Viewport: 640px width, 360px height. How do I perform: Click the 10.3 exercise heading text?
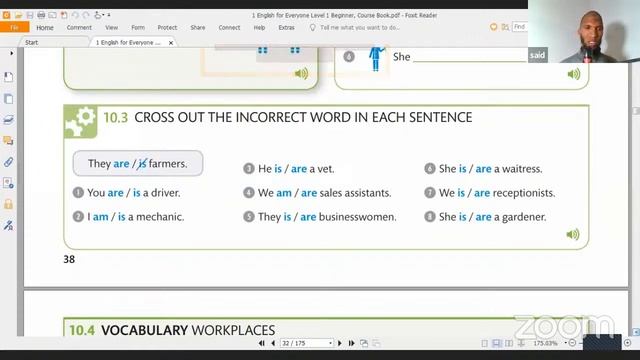coord(288,118)
